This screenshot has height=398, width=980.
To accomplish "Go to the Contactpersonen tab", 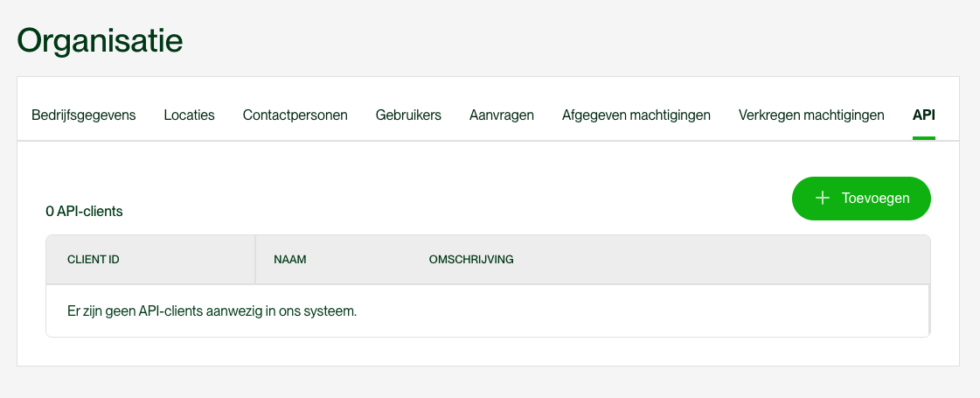I will pyautogui.click(x=295, y=115).
